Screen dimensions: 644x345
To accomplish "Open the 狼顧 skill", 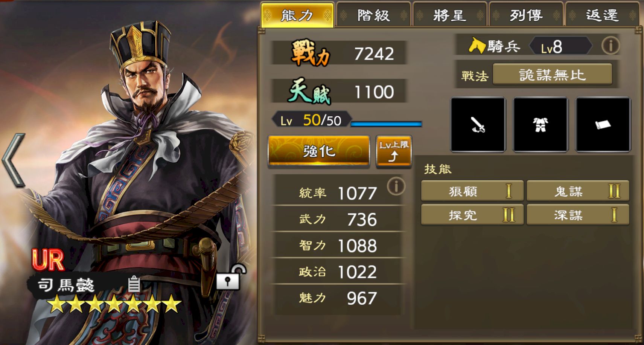I will 472,191.
